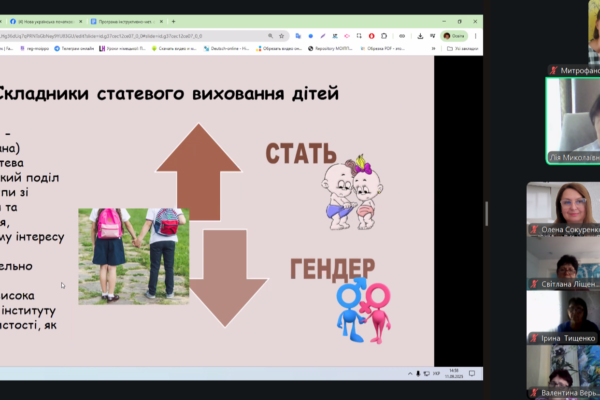
Task: Click the zoom magnifier icon in address bar
Action: coord(271,36)
